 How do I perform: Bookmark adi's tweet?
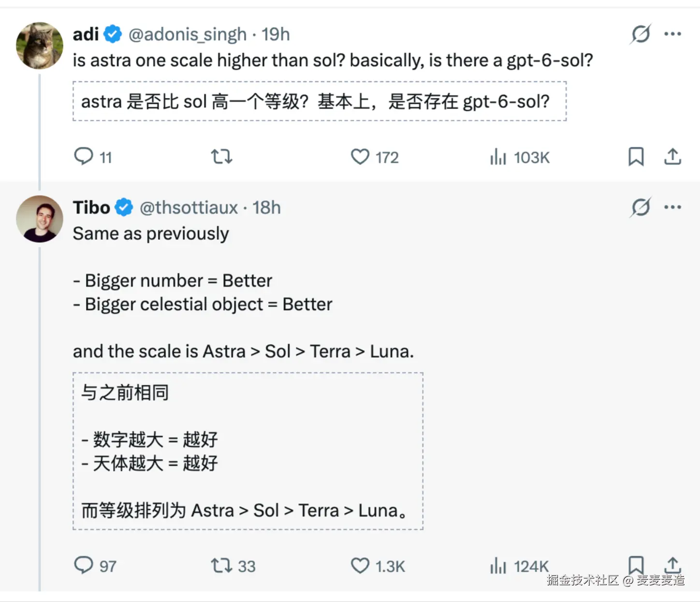pos(636,157)
